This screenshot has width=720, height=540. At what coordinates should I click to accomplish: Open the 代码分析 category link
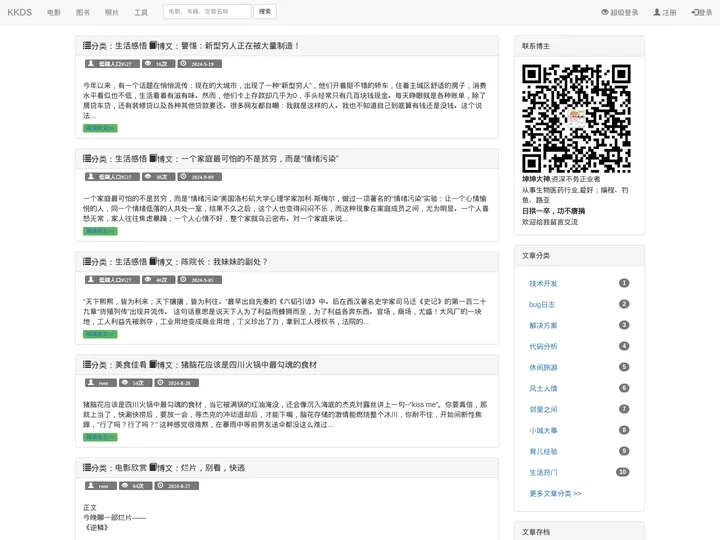pos(543,346)
